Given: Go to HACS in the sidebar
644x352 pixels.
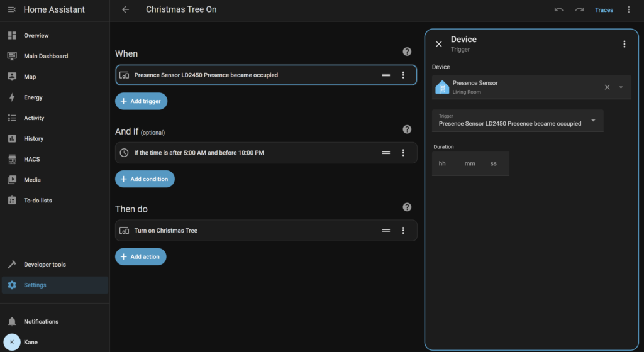Looking at the screenshot, I should pos(31,159).
